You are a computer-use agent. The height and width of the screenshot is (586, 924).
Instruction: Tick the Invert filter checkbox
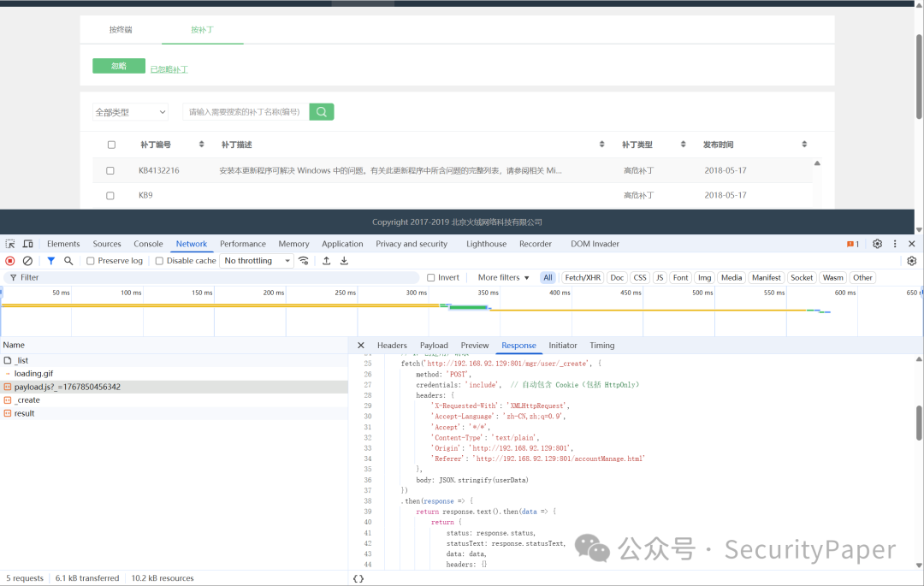430,277
